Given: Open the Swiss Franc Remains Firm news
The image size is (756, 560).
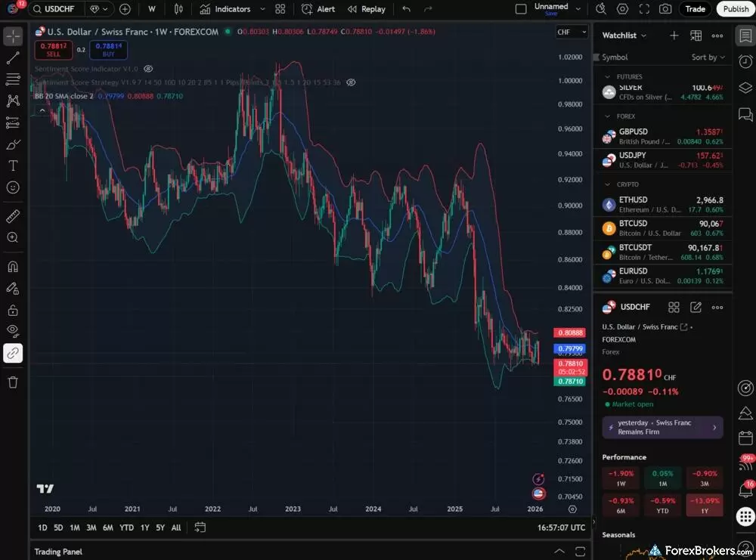Looking at the screenshot, I should (662, 428).
